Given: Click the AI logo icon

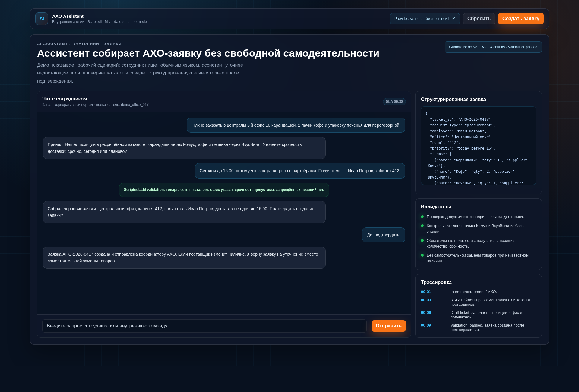Looking at the screenshot, I should coord(42,19).
